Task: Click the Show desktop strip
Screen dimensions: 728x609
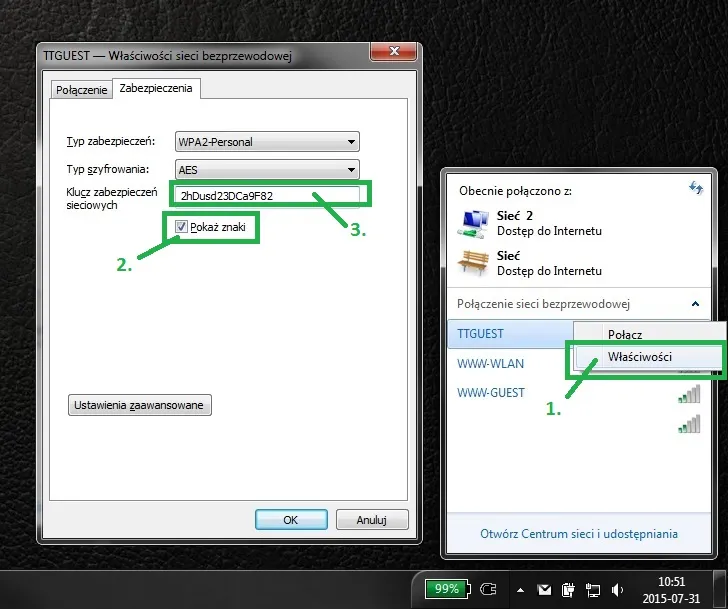Action: click(x=721, y=590)
